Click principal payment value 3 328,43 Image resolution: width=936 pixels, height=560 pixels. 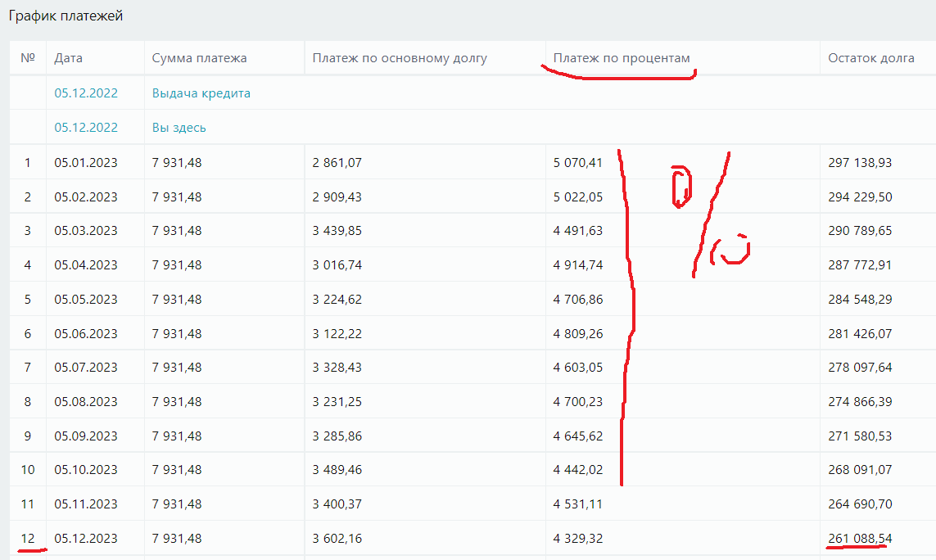[337, 367]
